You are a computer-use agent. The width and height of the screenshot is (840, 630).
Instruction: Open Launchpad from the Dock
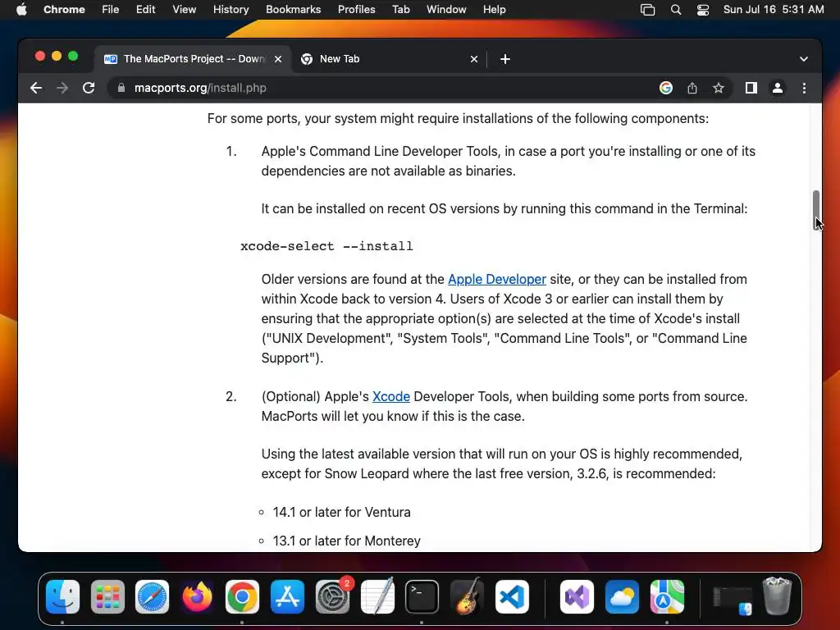pos(107,597)
